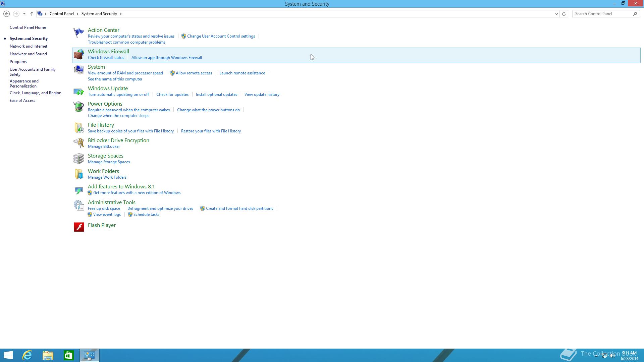Click View update history link
This screenshot has width=644, height=362.
(x=262, y=95)
